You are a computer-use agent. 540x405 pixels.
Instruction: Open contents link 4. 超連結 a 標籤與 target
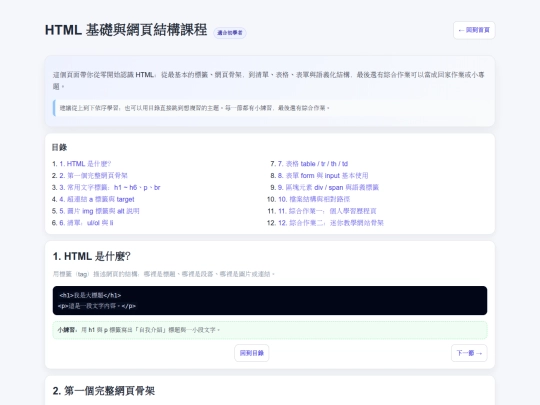(x=97, y=199)
